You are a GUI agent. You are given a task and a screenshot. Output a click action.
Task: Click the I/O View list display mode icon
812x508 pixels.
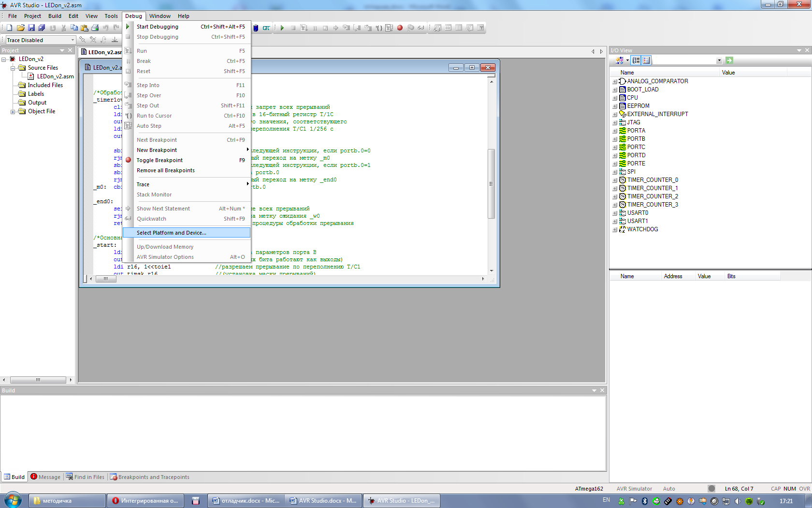tap(646, 60)
